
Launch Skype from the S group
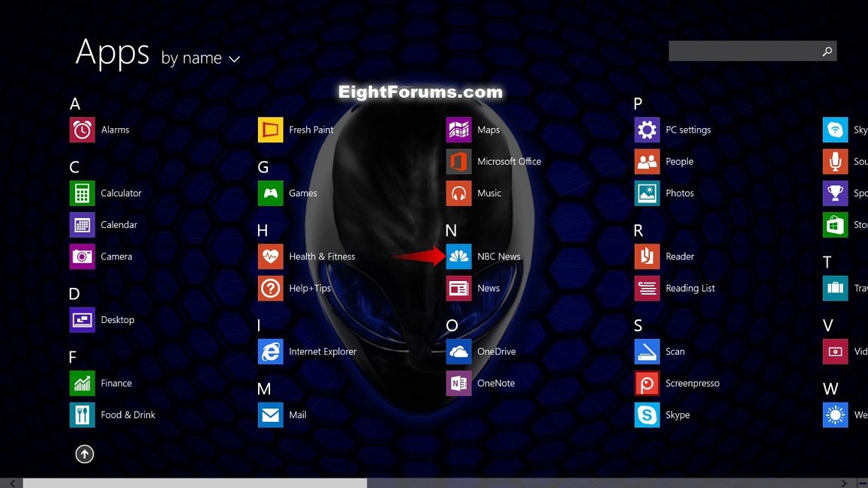tap(647, 415)
